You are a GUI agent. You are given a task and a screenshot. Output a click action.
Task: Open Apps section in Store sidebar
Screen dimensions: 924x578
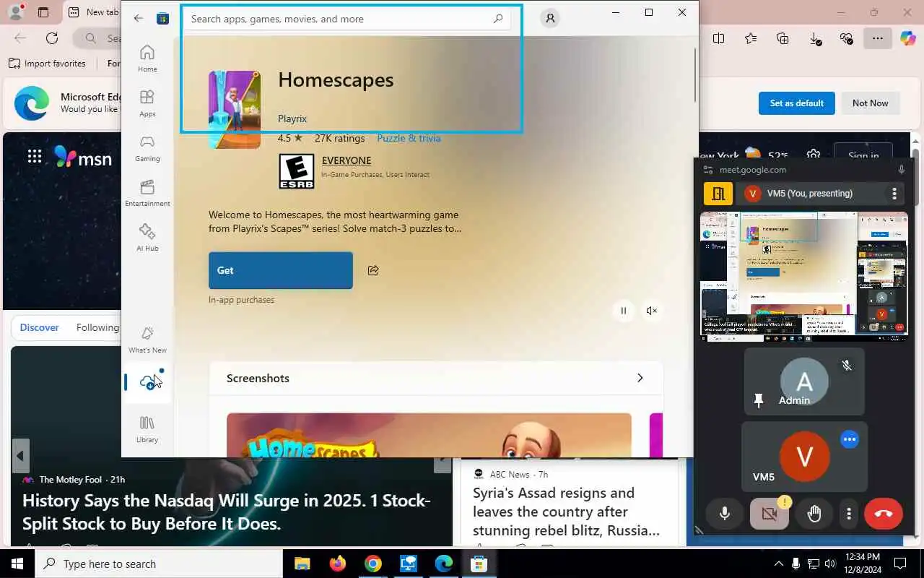tap(147, 103)
